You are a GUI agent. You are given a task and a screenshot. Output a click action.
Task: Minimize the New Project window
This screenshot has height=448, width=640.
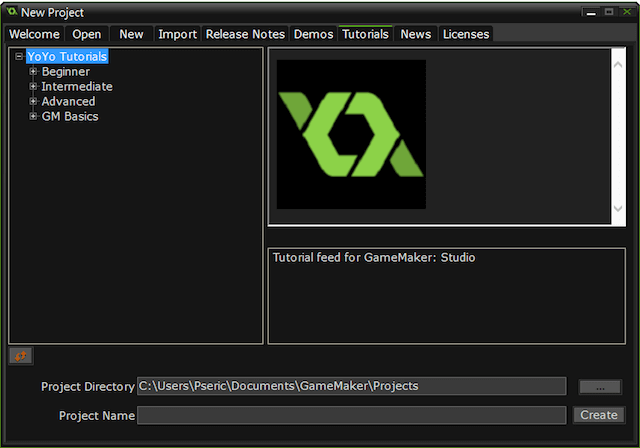pos(591,12)
